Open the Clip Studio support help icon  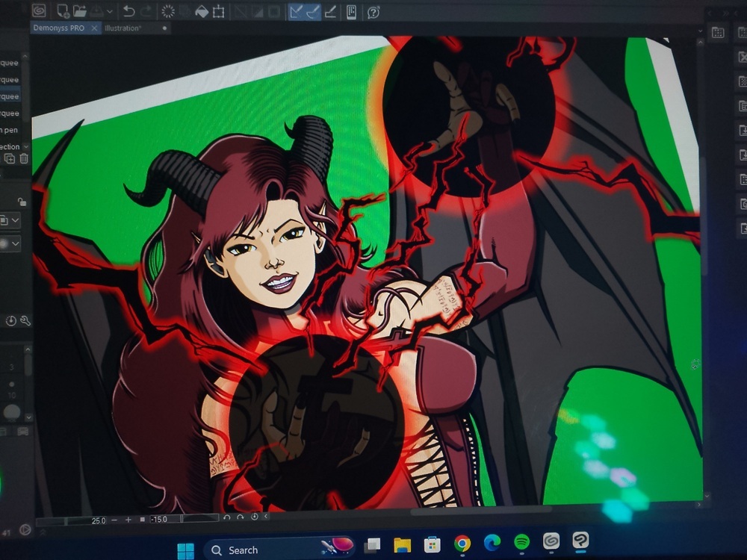point(373,11)
